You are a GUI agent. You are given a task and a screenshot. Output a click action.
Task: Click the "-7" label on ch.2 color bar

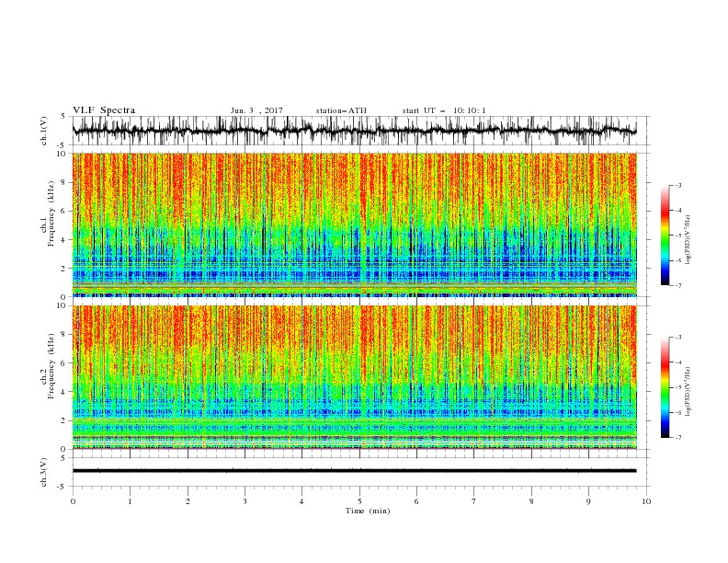click(x=678, y=438)
